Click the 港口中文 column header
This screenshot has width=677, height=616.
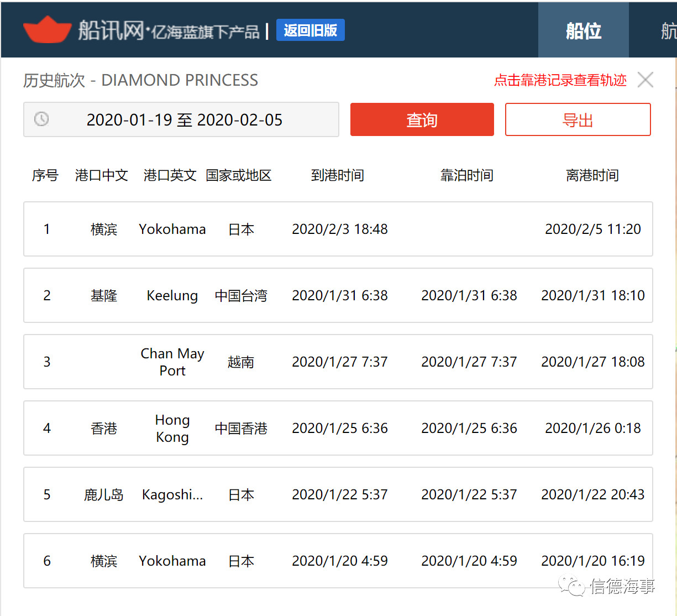102,175
